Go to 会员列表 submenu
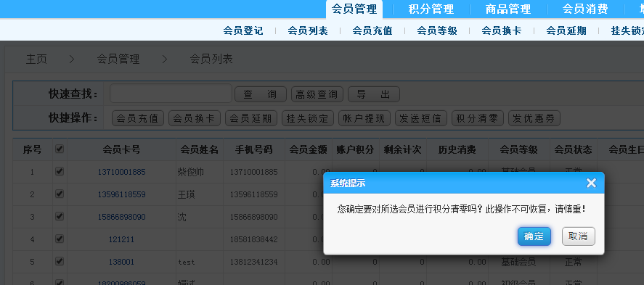Viewport: 644px width, 285px height. pyautogui.click(x=308, y=30)
